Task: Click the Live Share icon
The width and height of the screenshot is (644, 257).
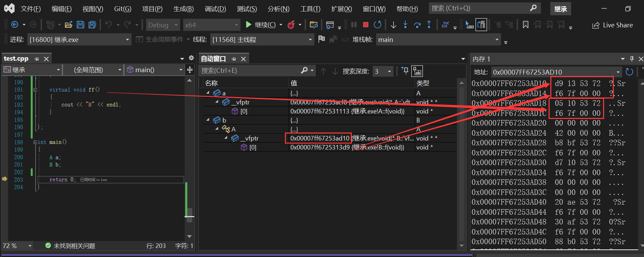Action: tap(596, 25)
